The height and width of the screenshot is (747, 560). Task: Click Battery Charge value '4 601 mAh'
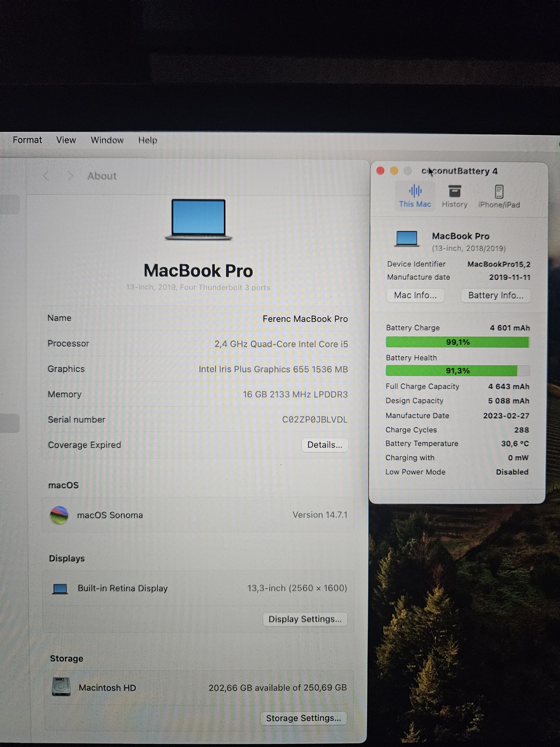pos(510,328)
